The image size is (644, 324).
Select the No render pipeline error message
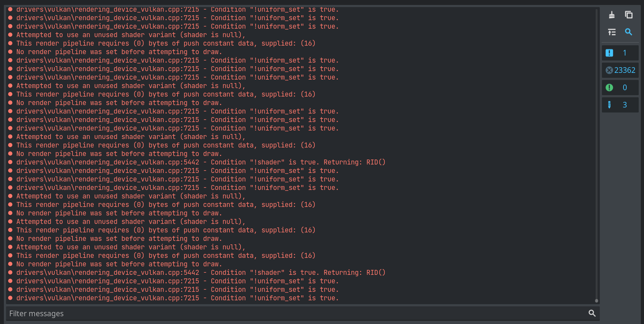point(119,52)
